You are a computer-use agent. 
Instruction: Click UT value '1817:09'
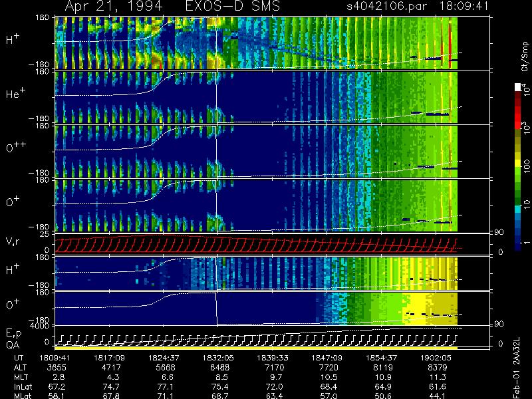click(x=109, y=358)
